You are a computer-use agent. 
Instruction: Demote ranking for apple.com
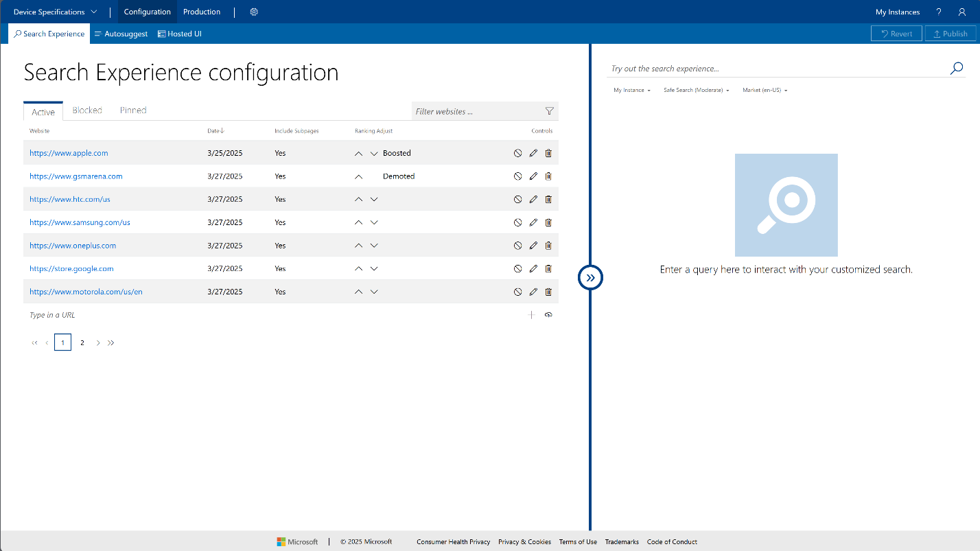[374, 154]
